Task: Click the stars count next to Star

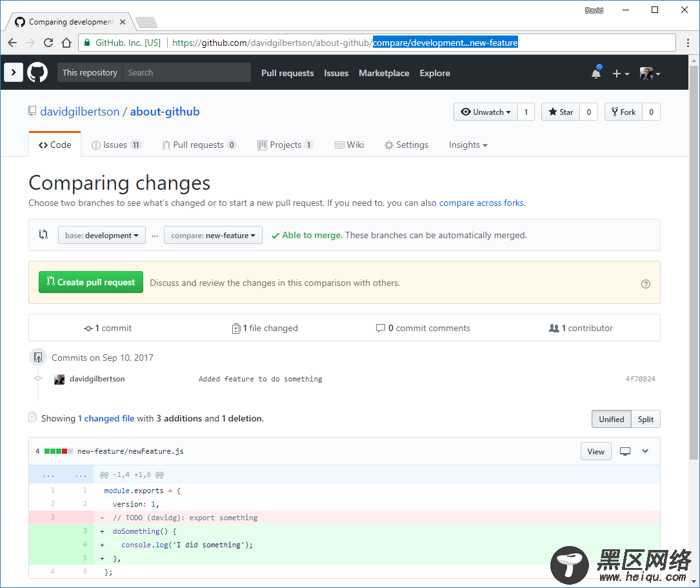Action: tap(589, 112)
